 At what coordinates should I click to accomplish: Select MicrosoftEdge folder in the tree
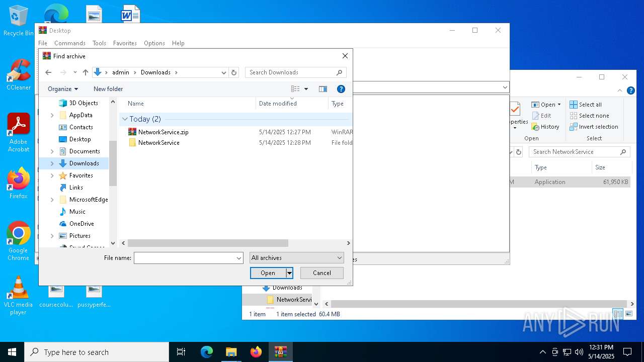tap(88, 200)
